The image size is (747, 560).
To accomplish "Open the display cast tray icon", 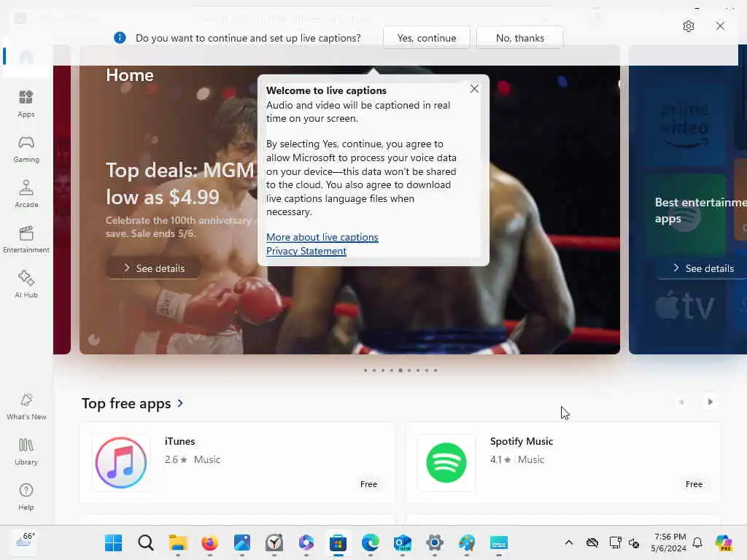I will (x=615, y=542).
